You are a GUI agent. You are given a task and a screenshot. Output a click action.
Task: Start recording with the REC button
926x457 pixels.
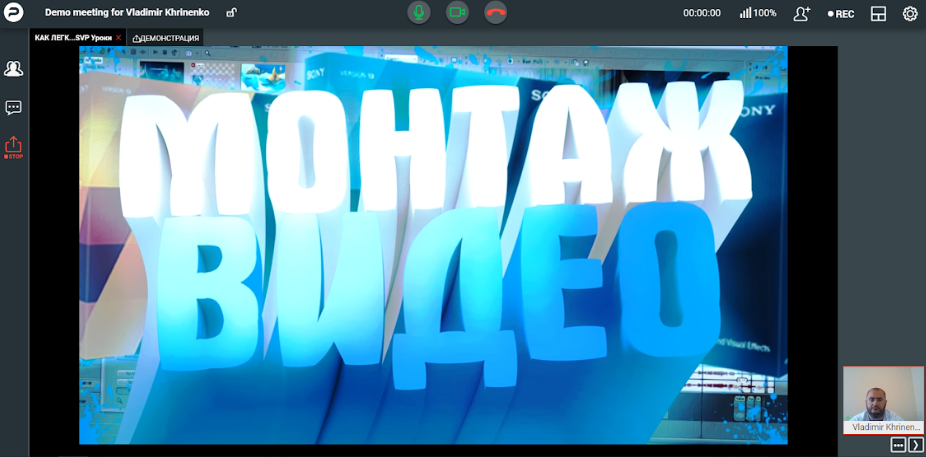pyautogui.click(x=841, y=14)
